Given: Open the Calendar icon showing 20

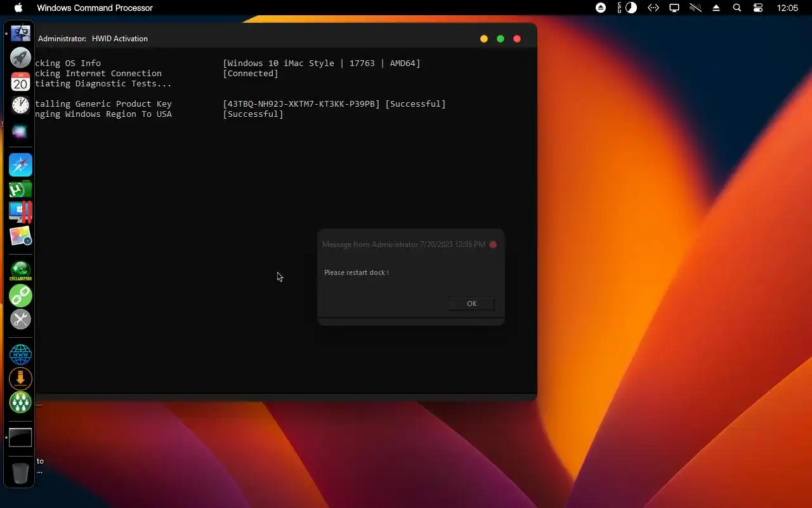Looking at the screenshot, I should click(x=20, y=81).
